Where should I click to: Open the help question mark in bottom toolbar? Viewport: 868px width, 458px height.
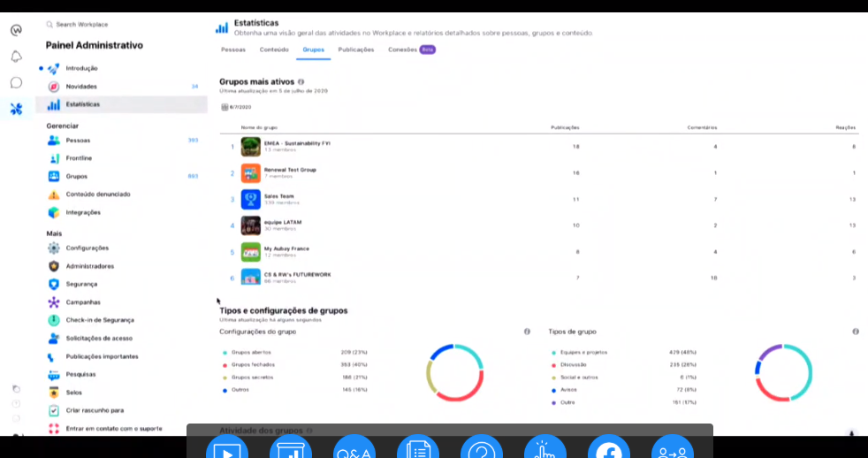[x=482, y=449]
